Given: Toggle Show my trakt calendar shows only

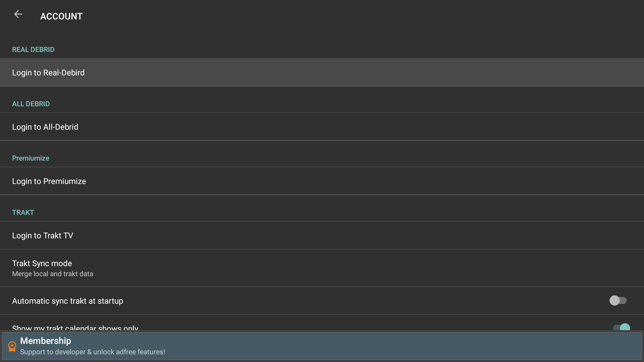Looking at the screenshot, I should 622,327.
